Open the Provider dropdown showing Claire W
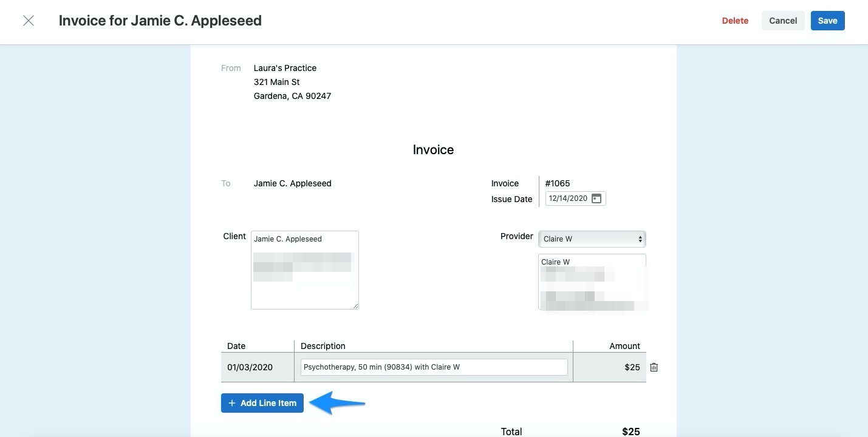The width and height of the screenshot is (868, 437). point(592,239)
